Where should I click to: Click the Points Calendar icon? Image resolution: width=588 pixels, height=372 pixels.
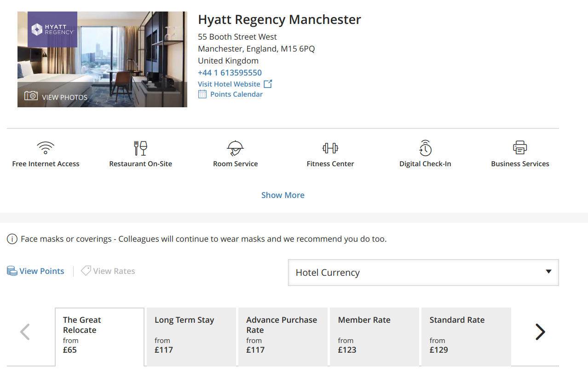pyautogui.click(x=202, y=94)
